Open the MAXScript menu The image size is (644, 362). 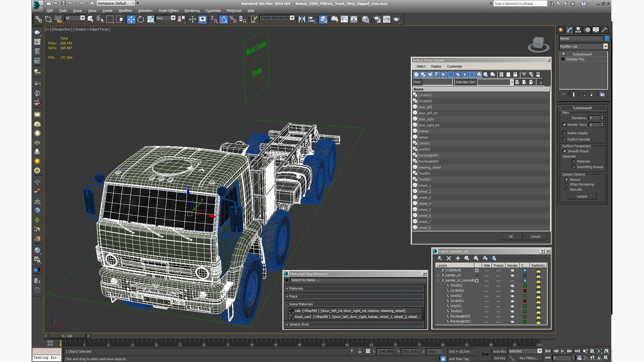coord(234,11)
